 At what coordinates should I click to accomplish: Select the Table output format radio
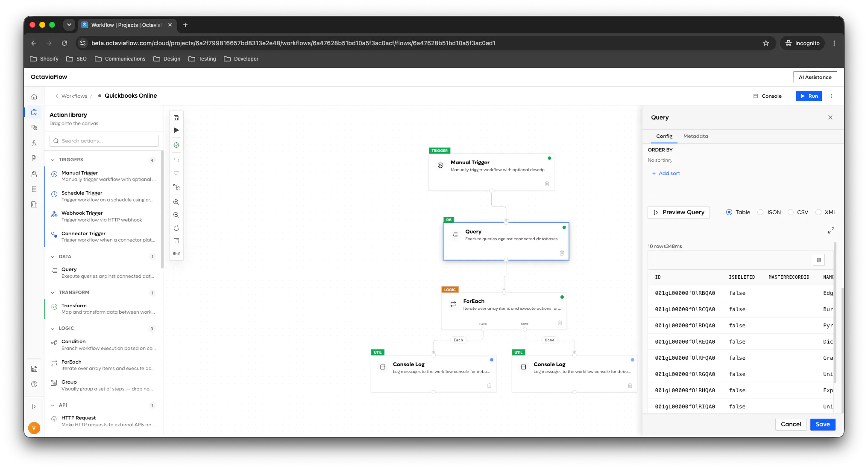tap(729, 212)
